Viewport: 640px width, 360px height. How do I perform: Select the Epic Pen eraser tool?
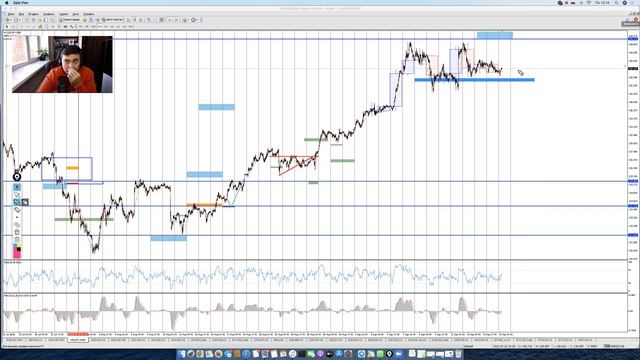(17, 209)
